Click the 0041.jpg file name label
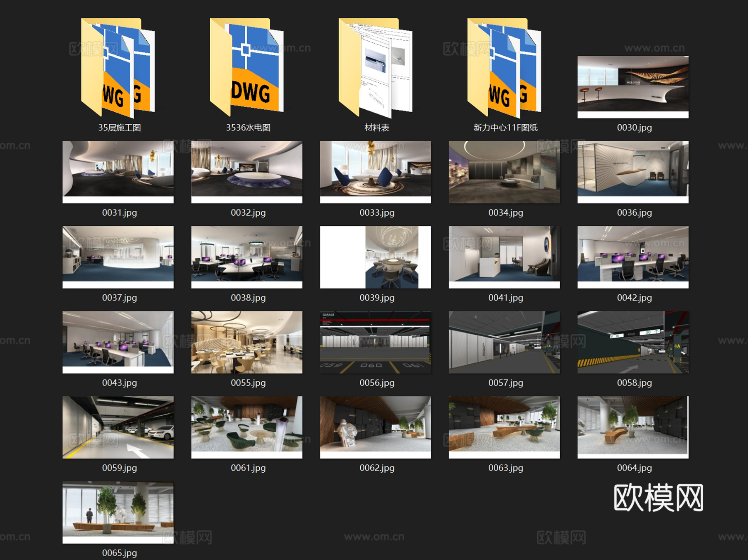Image resolution: width=748 pixels, height=560 pixels. tap(506, 298)
